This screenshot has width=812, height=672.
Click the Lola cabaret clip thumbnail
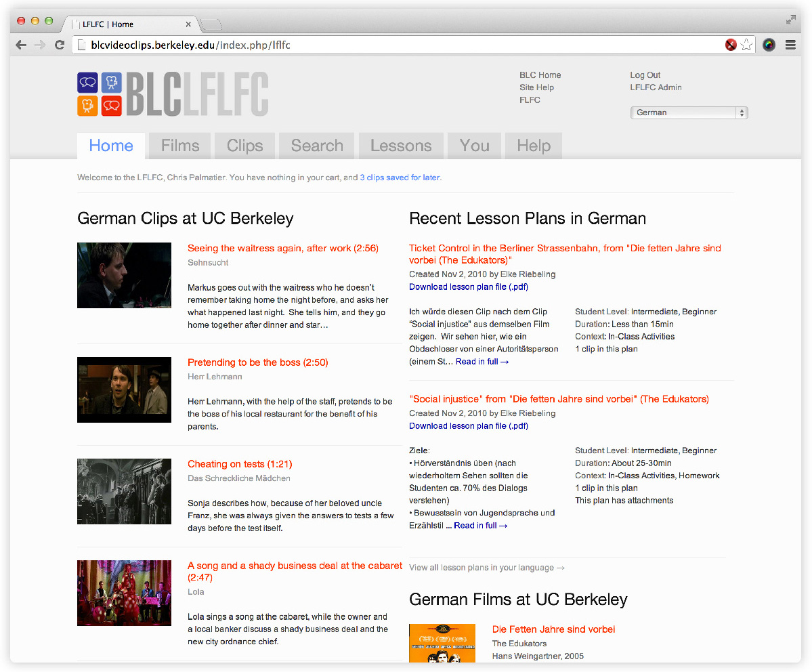click(125, 593)
